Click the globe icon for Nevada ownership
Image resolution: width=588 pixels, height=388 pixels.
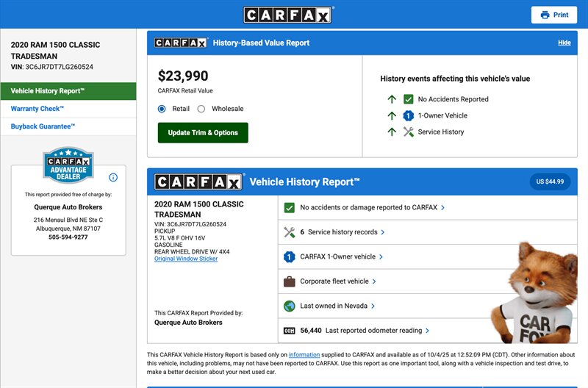coord(289,306)
